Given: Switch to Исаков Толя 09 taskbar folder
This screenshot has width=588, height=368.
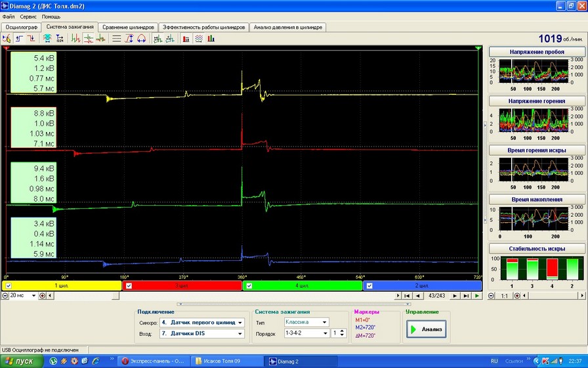Looking at the screenshot, I should tap(226, 361).
